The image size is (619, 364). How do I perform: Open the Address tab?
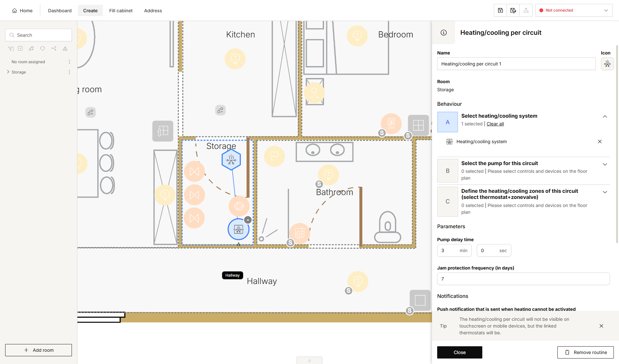click(x=153, y=11)
